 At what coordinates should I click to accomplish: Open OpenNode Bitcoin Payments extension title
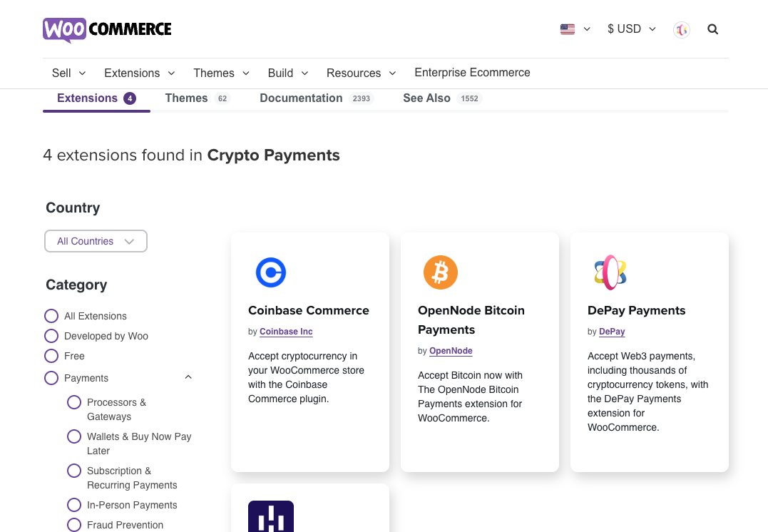click(x=471, y=320)
